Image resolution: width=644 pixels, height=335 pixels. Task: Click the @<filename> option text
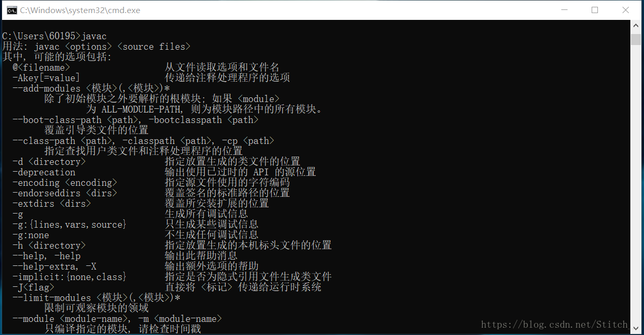click(41, 68)
